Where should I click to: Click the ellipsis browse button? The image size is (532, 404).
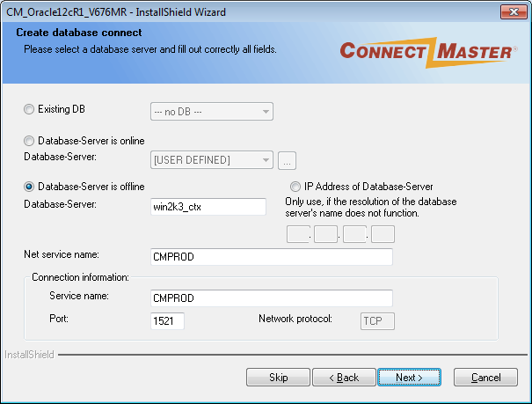tap(287, 160)
